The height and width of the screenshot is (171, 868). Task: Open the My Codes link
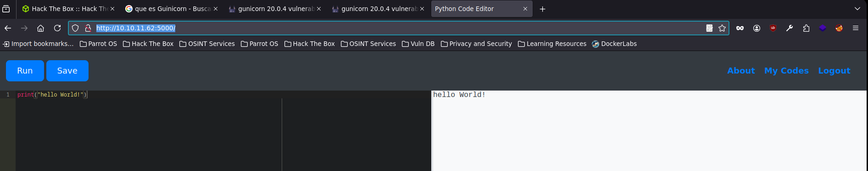tap(786, 71)
